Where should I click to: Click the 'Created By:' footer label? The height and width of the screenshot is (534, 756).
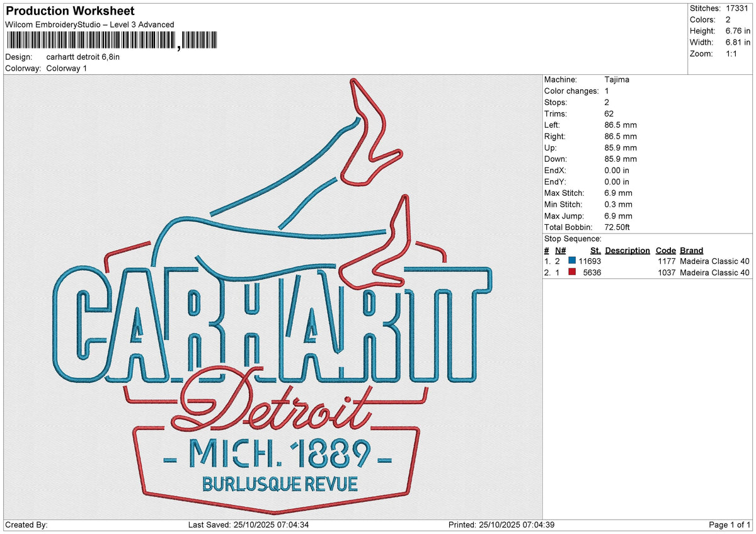pos(26,525)
